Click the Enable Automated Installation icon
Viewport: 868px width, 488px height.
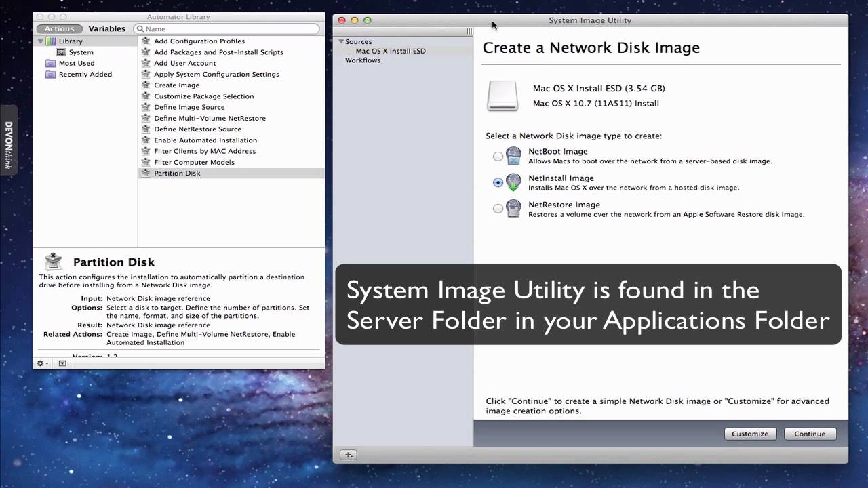click(x=146, y=140)
